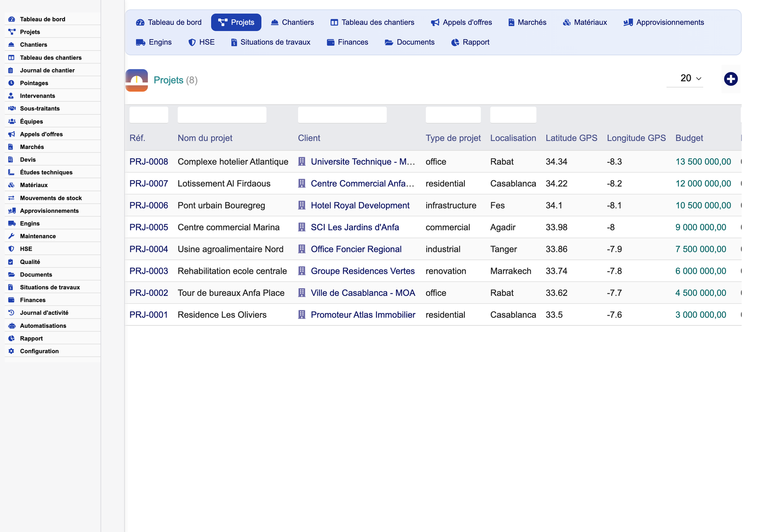
Task: Click the budget value 13 500 000,00
Action: [703, 162]
